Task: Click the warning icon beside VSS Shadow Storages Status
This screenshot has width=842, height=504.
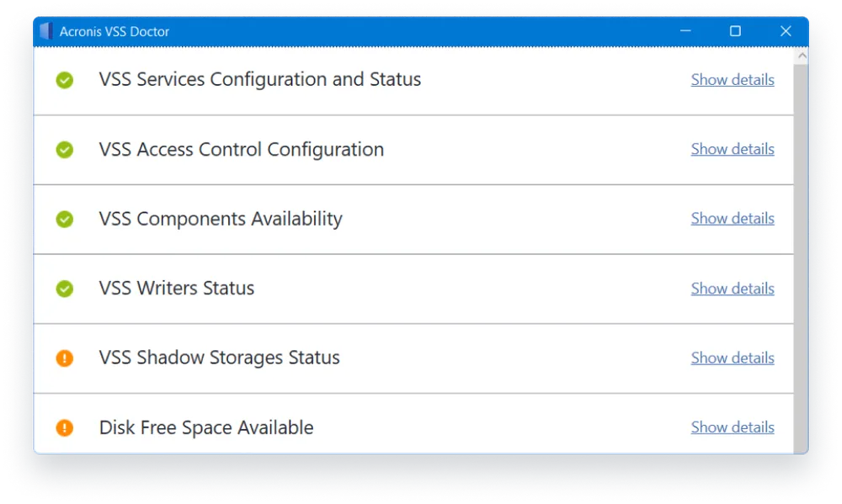Action: tap(65, 358)
